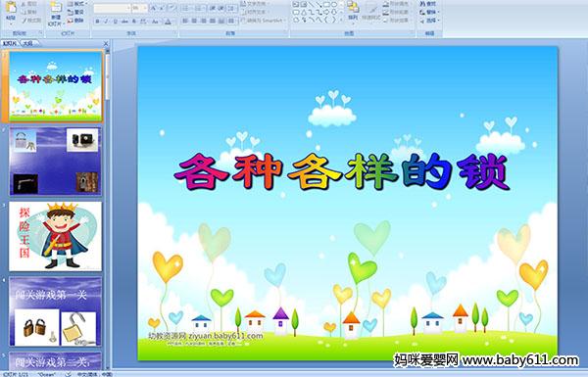Toggle Italic formatting

[106, 22]
